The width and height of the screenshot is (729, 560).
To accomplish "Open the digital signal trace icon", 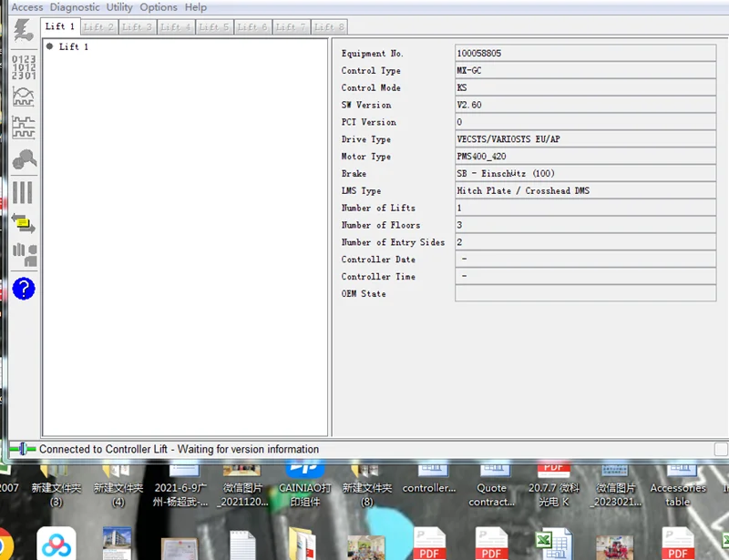I will (24, 127).
